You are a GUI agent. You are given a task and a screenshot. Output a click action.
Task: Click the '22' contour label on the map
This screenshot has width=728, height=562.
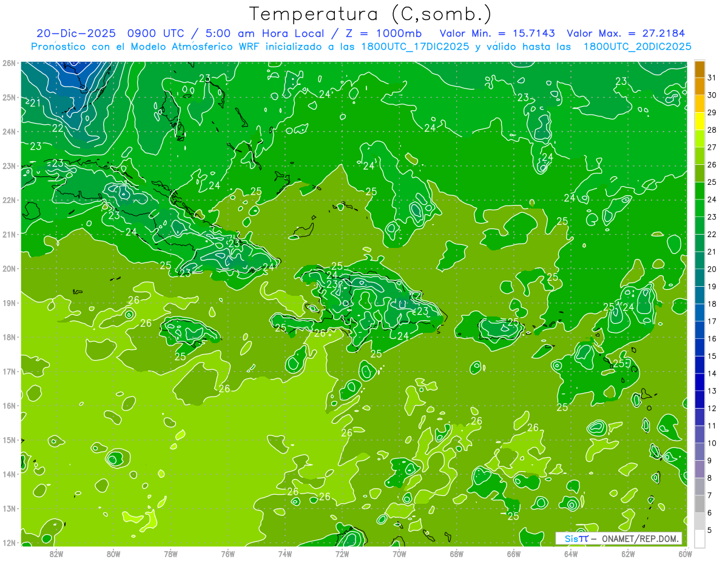(x=58, y=128)
